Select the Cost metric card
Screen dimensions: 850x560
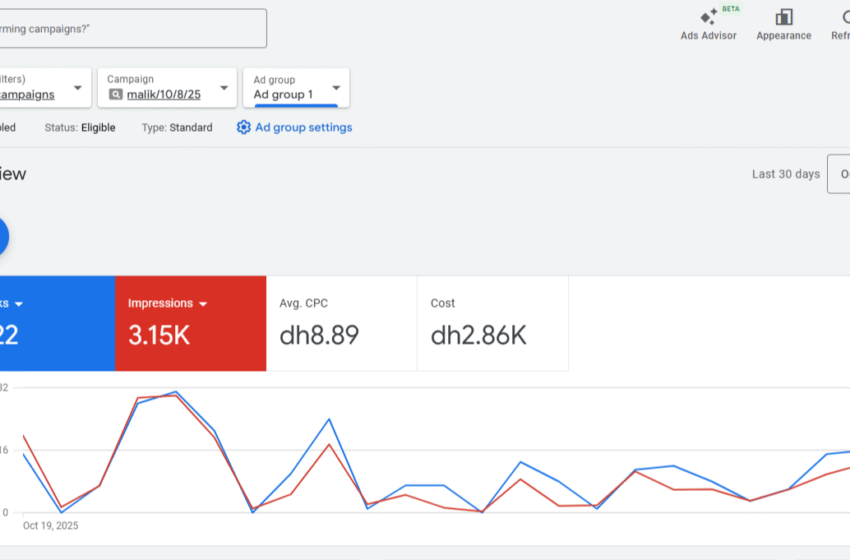pos(492,323)
